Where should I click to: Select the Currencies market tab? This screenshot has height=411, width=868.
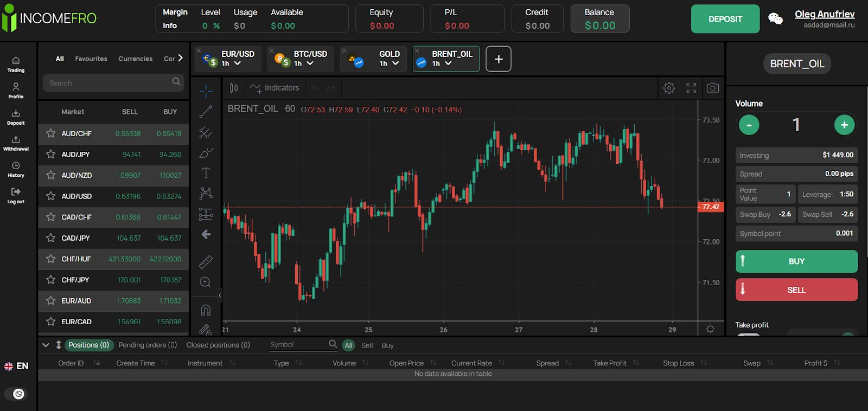tap(136, 59)
